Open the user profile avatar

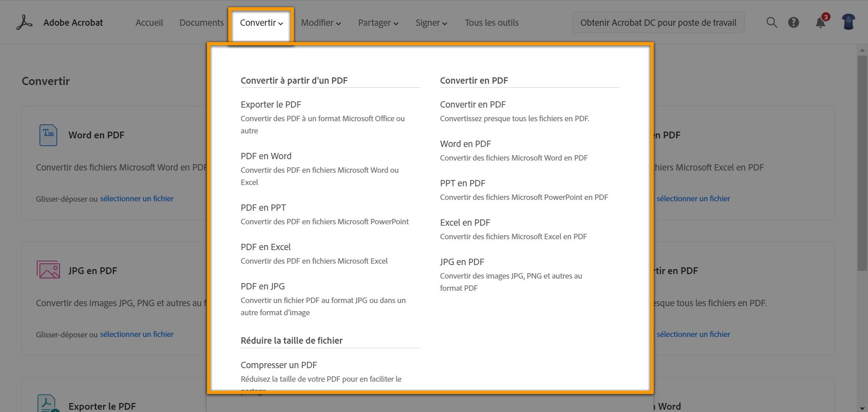(849, 22)
